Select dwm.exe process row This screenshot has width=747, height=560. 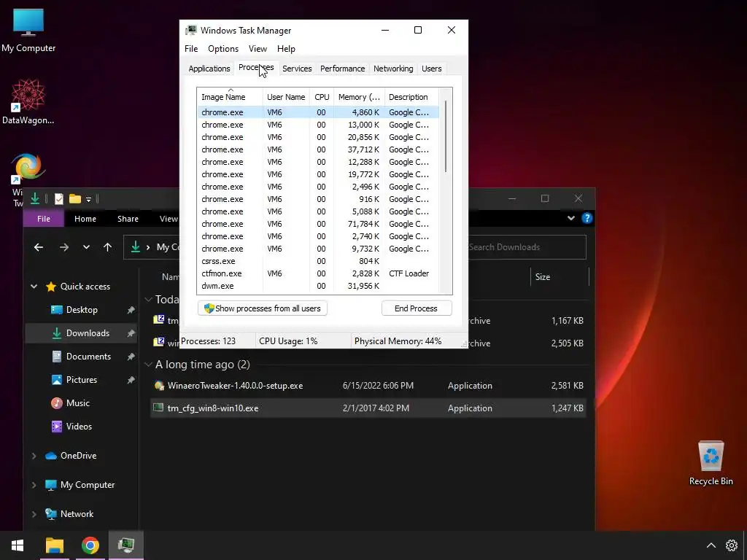[317, 286]
